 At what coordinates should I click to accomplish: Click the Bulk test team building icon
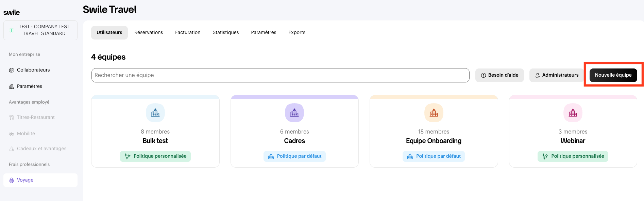click(155, 113)
